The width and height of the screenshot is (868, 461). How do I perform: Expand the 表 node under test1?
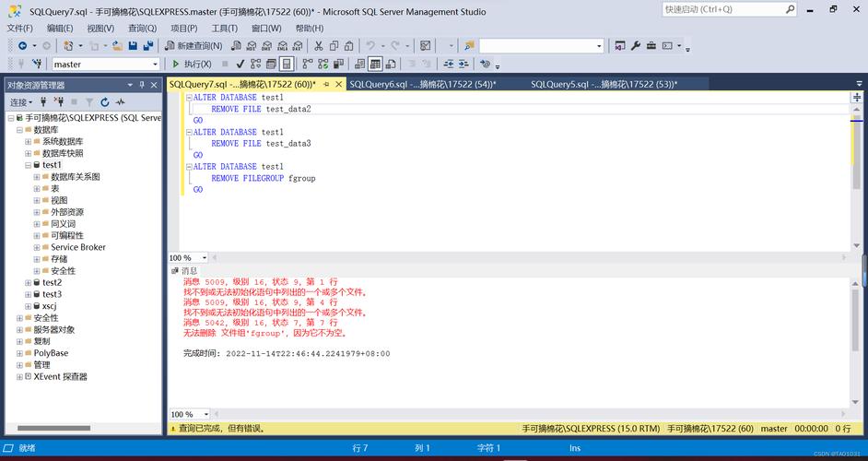37,188
